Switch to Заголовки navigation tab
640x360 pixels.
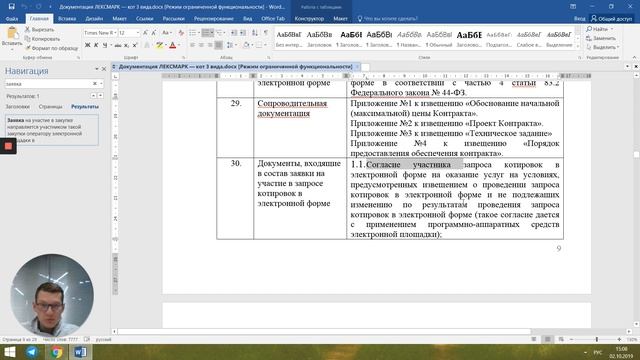pyautogui.click(x=18, y=107)
